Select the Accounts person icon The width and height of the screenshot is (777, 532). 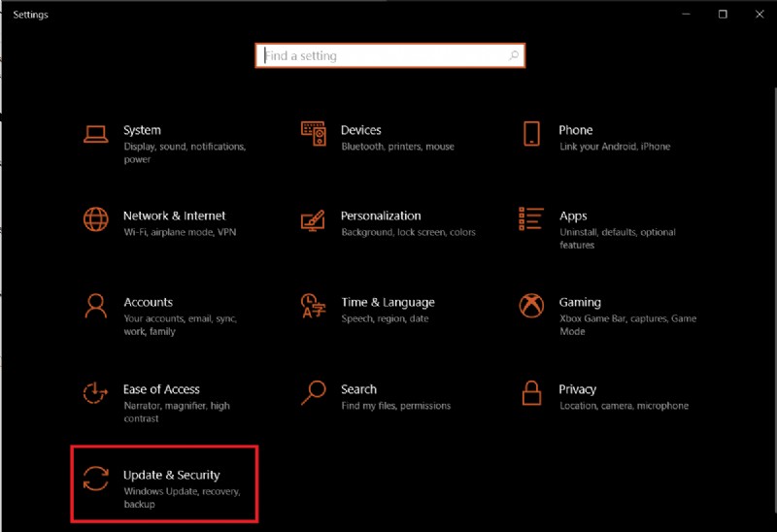coord(95,307)
